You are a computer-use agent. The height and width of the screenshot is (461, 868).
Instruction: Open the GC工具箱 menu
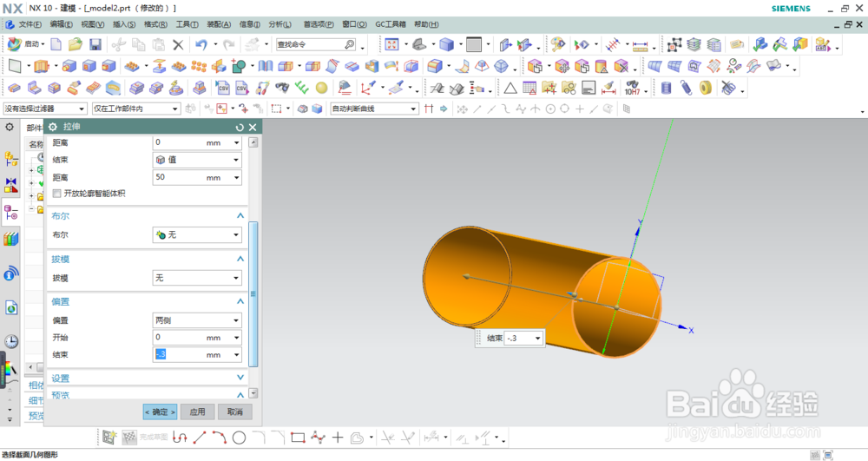[391, 24]
